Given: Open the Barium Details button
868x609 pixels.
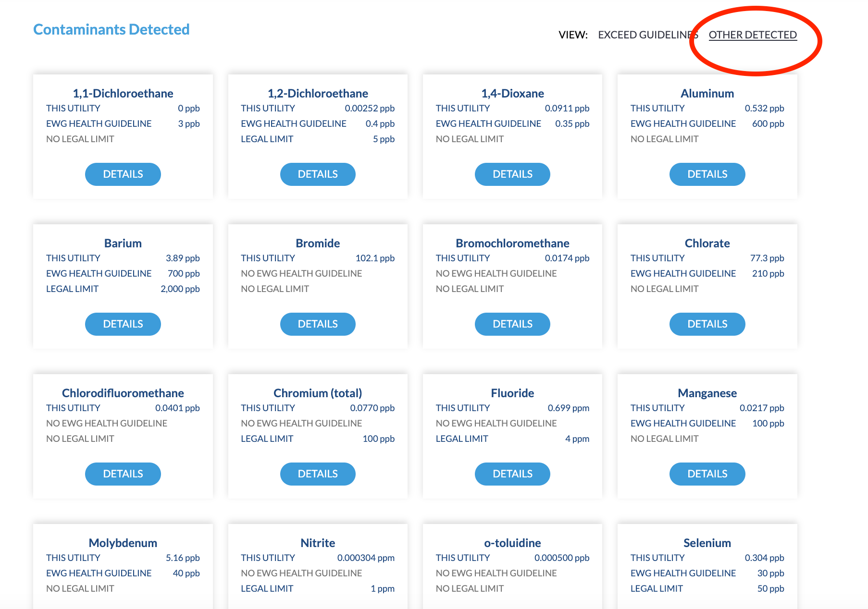Looking at the screenshot, I should coord(123,324).
